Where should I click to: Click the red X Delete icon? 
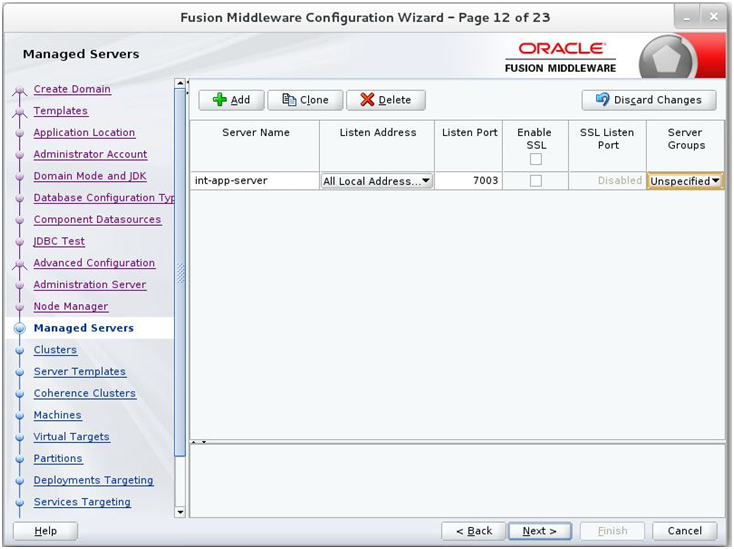tap(367, 100)
